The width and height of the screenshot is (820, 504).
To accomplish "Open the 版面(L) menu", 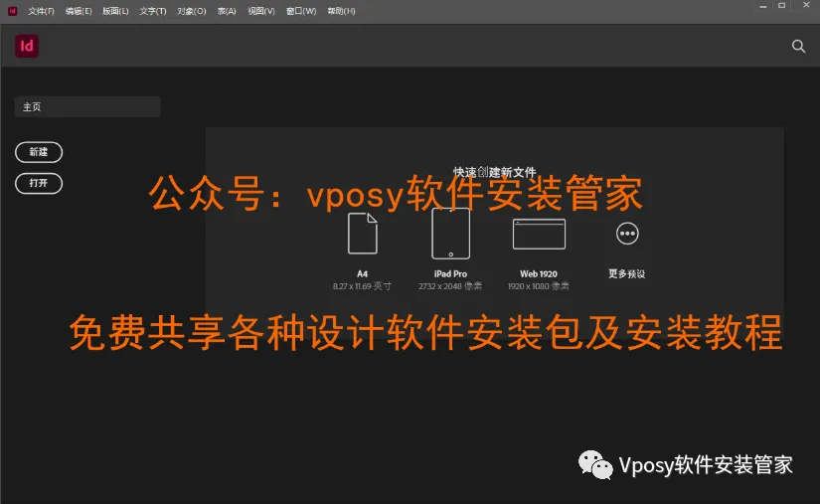I will [x=115, y=11].
